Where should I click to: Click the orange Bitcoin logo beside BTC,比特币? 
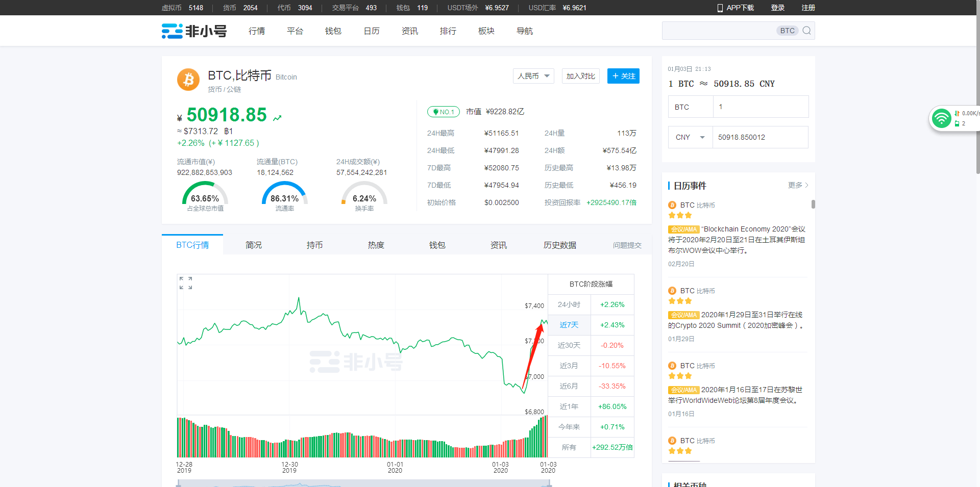(188, 80)
